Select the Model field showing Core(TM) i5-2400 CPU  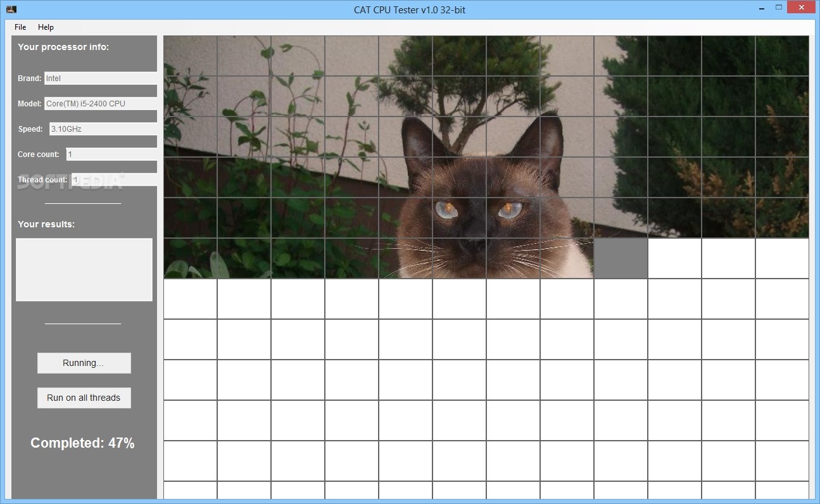[x=100, y=104]
